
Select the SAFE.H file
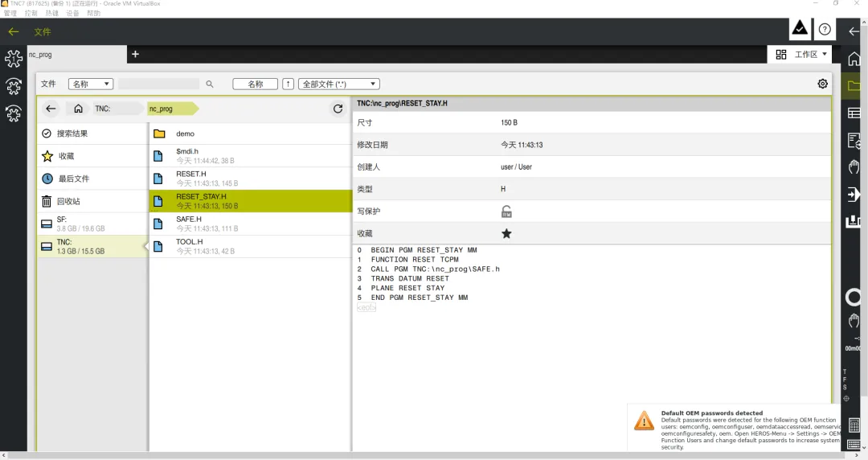click(x=250, y=224)
